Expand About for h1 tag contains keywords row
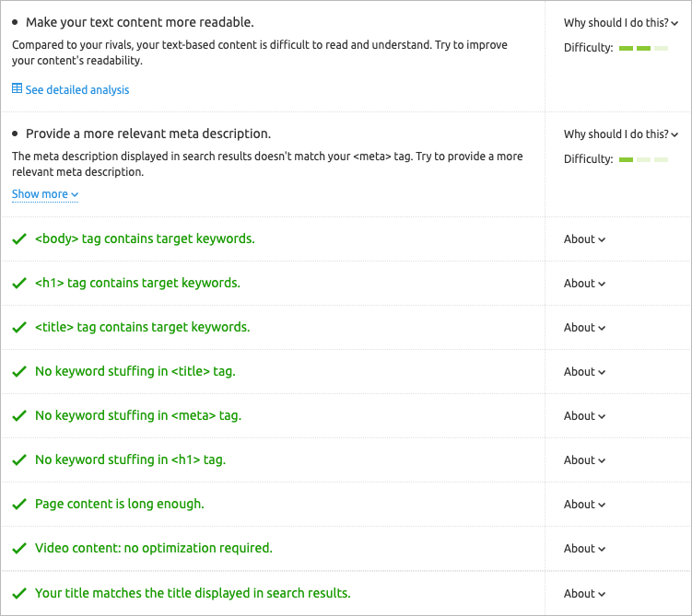The height and width of the screenshot is (616, 692). [584, 283]
